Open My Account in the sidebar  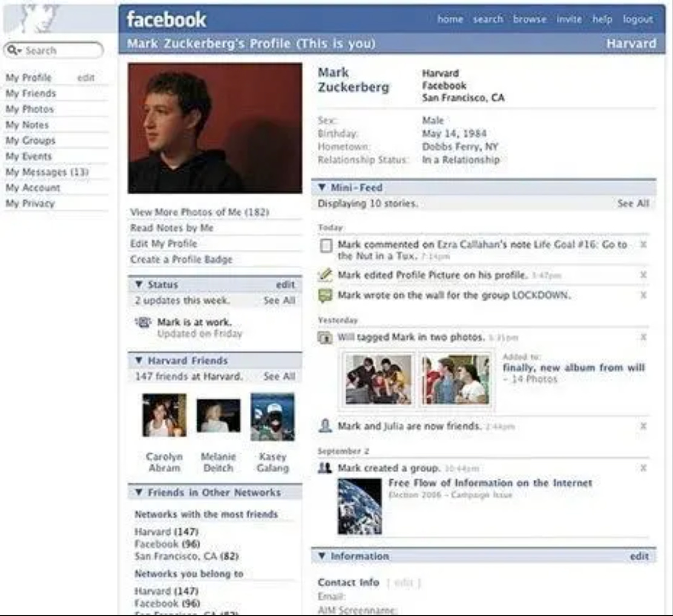coord(33,188)
